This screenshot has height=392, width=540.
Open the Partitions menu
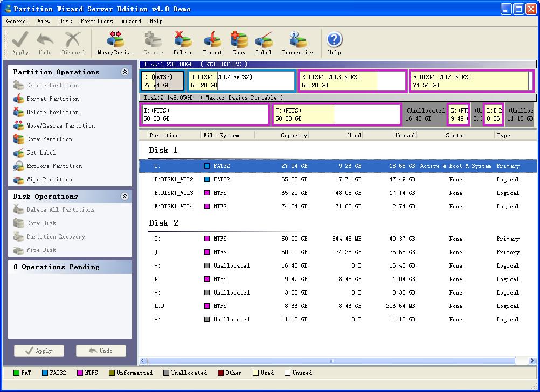(x=96, y=22)
